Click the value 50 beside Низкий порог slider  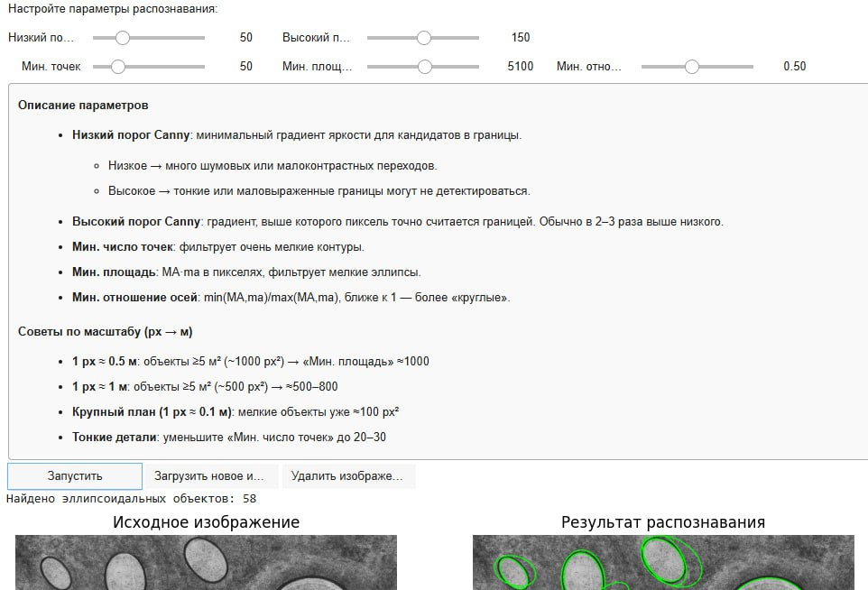pyautogui.click(x=245, y=38)
